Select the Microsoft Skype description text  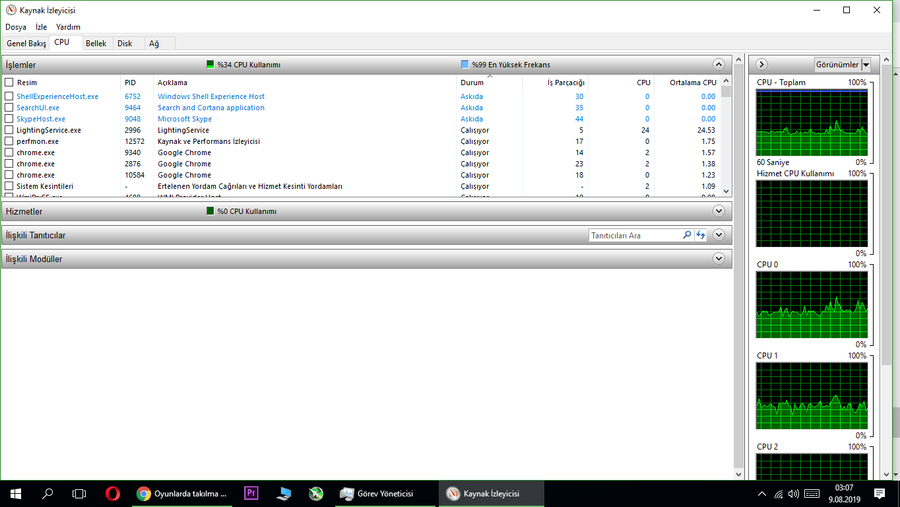[185, 119]
